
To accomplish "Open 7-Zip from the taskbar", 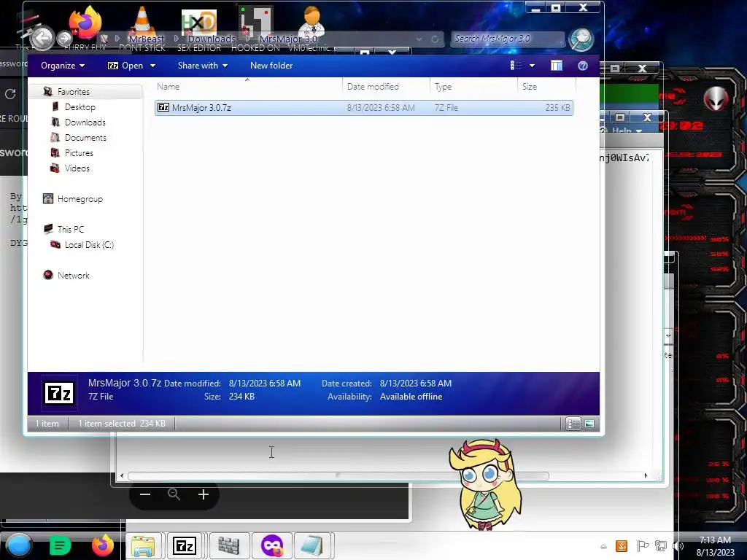I will pyautogui.click(x=185, y=545).
